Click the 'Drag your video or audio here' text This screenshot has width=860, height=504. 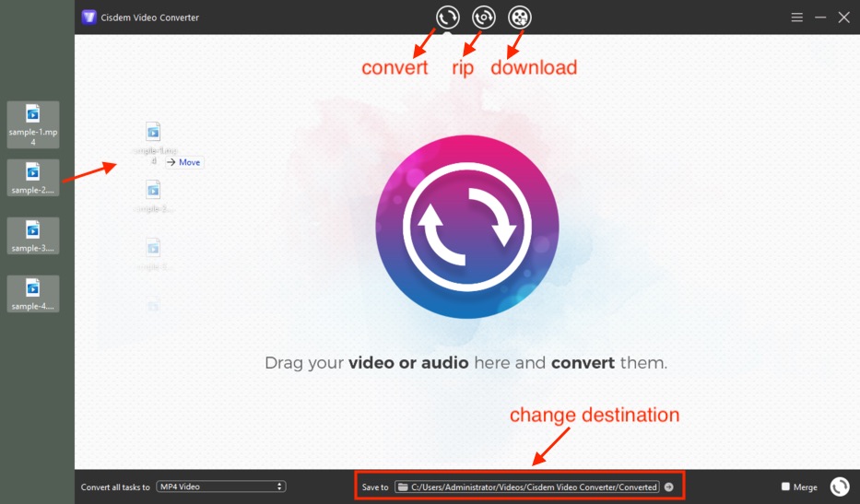[x=466, y=363]
